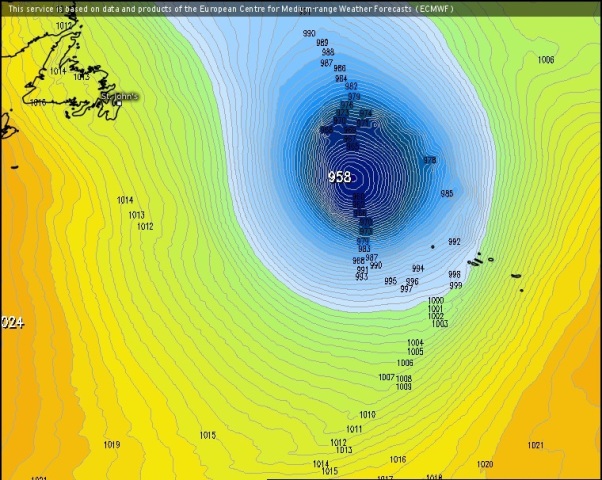Click the partial 1024 label at left edge
602x480 pixels.
(x=12, y=322)
